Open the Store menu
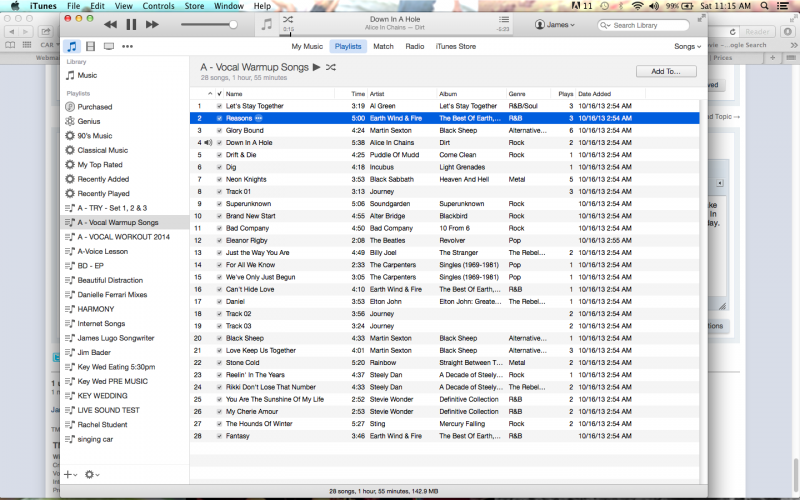 click(x=194, y=6)
